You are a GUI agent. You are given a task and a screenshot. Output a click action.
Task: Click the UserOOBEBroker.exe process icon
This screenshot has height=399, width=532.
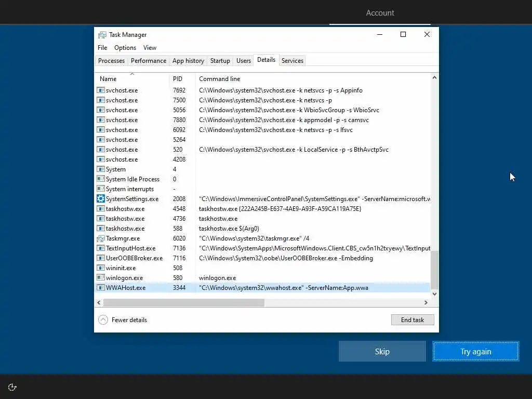pyautogui.click(x=101, y=258)
